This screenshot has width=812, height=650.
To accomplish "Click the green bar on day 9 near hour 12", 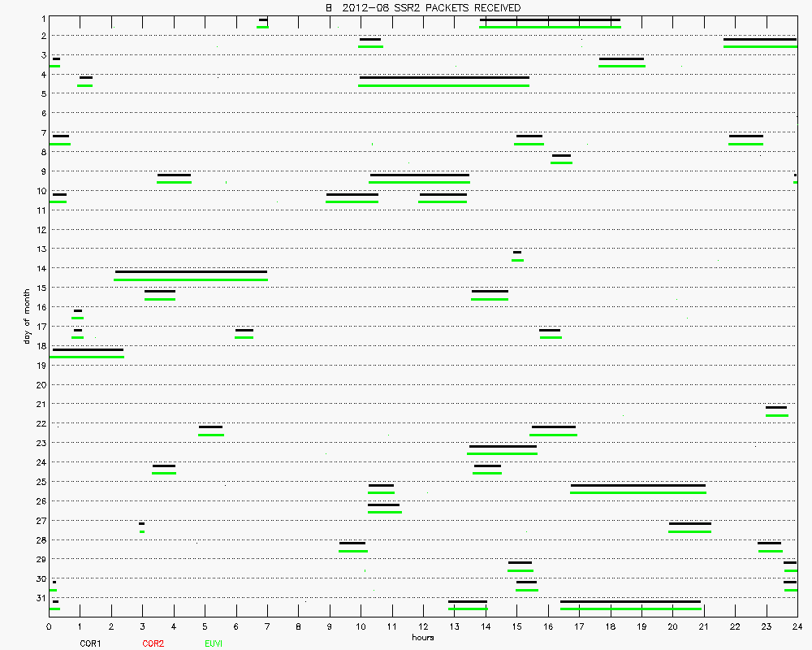I will [419, 182].
